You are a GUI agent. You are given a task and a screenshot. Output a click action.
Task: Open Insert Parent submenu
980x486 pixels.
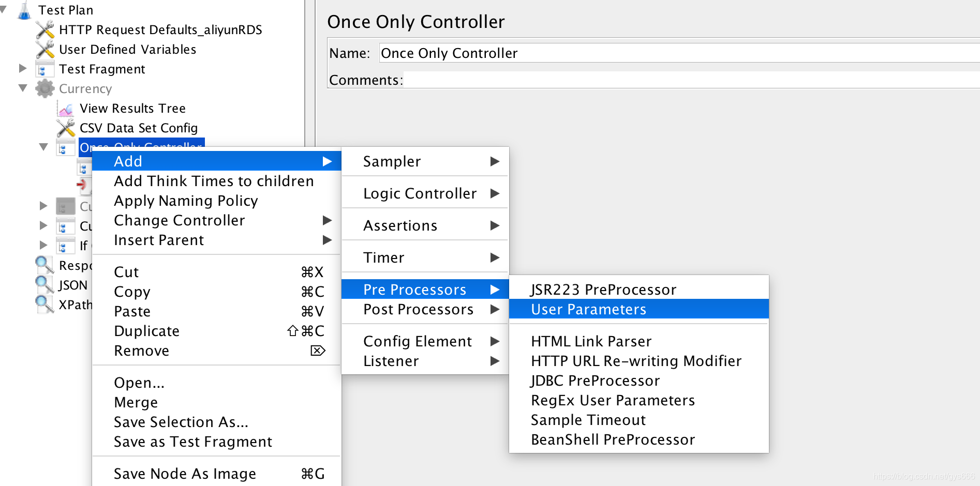[x=216, y=240]
